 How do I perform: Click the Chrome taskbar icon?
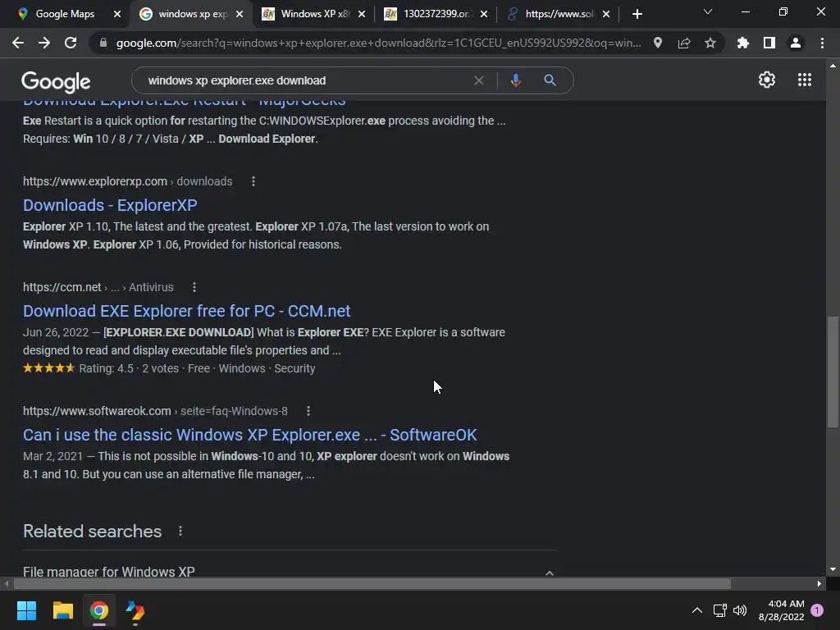(x=99, y=610)
